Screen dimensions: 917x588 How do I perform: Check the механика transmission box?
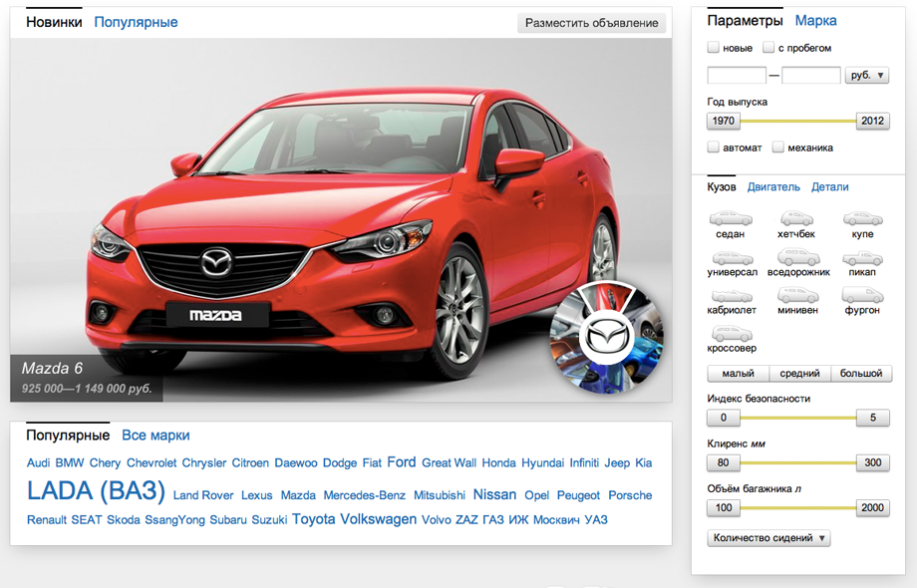pyautogui.click(x=777, y=147)
